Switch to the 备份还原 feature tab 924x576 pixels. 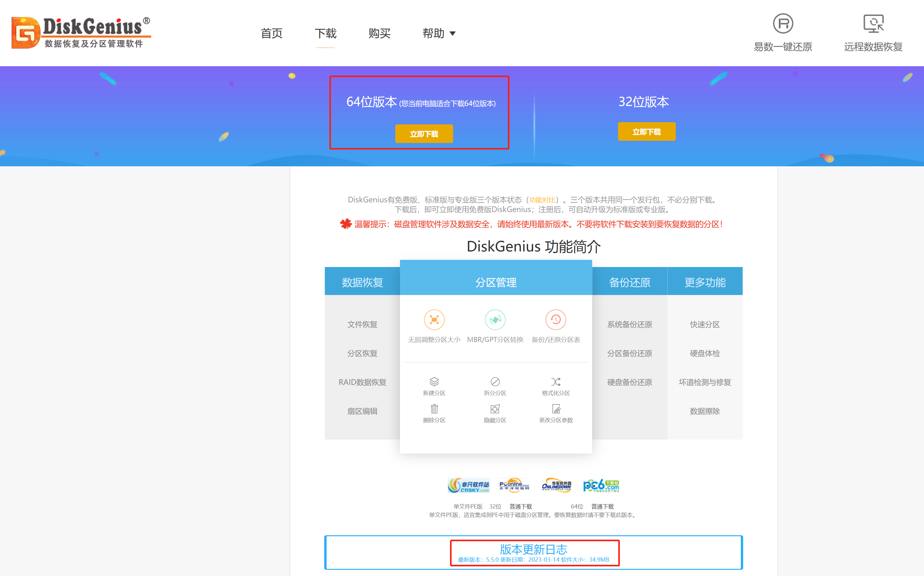coord(629,282)
